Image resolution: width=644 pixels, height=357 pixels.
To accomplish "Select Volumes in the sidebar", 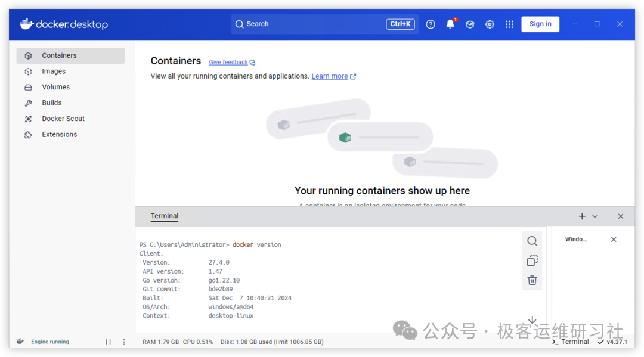I will point(70,87).
